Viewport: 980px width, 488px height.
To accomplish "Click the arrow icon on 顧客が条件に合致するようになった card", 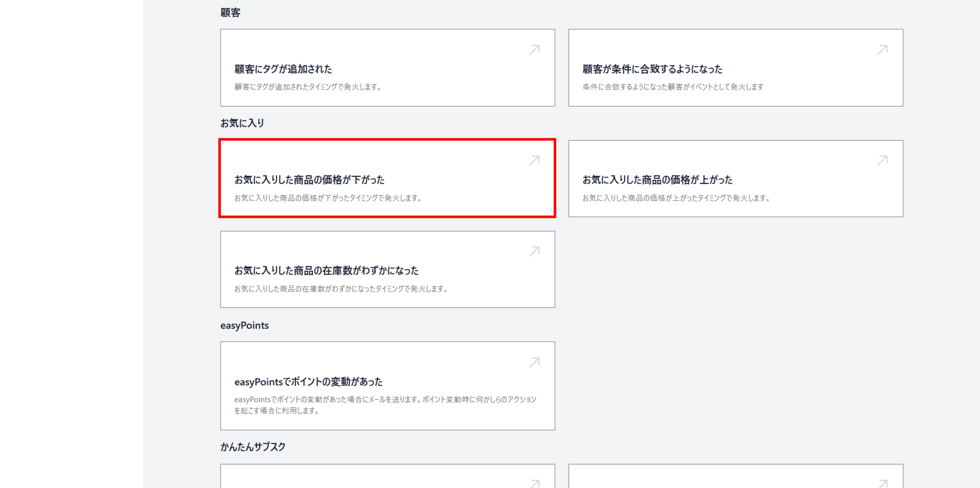I will tap(883, 49).
